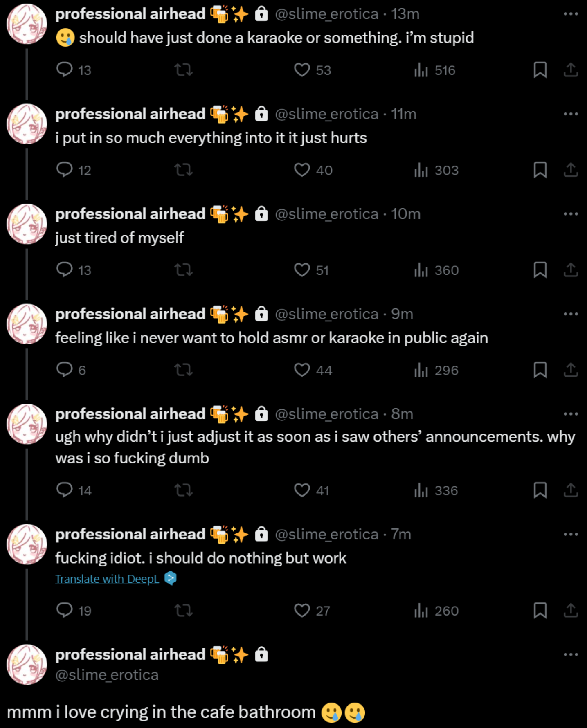Open more options on the 13m tweet
This screenshot has width=587, height=728.
[571, 14]
